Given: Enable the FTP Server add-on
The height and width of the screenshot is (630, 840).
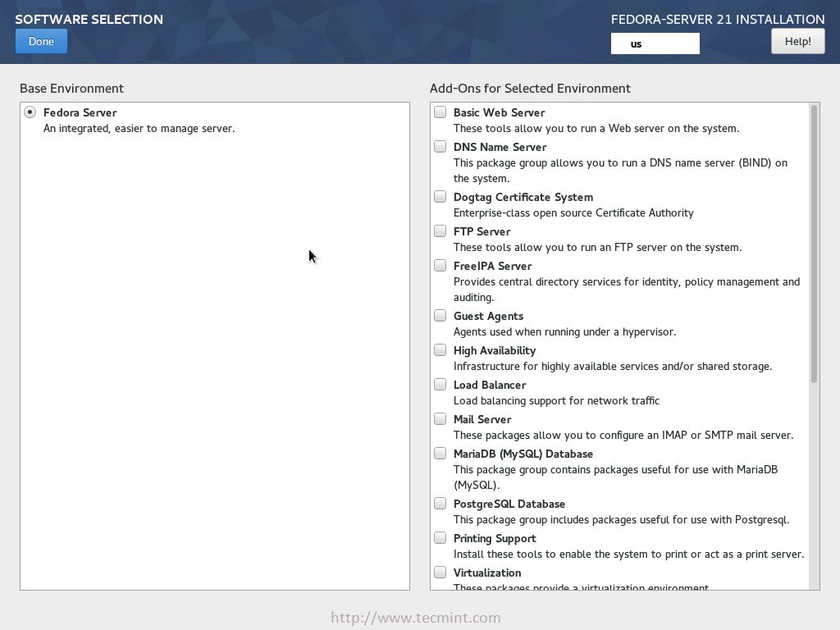Looking at the screenshot, I should tap(441, 231).
